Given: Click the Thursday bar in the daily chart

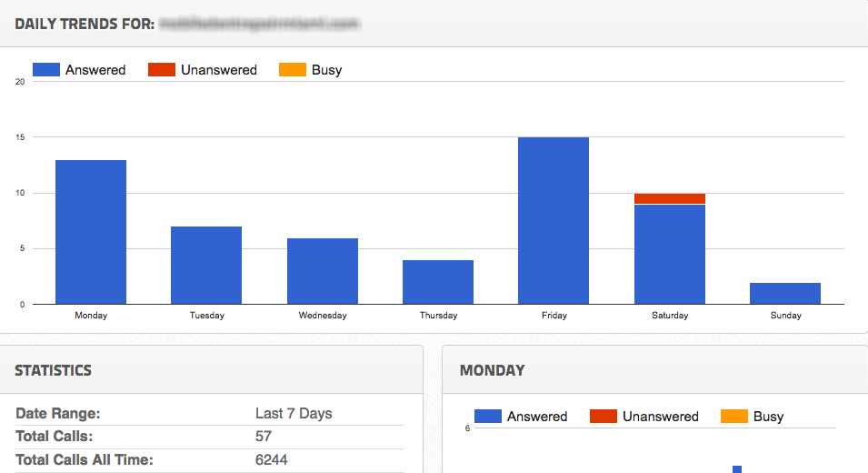Looking at the screenshot, I should coord(438,282).
